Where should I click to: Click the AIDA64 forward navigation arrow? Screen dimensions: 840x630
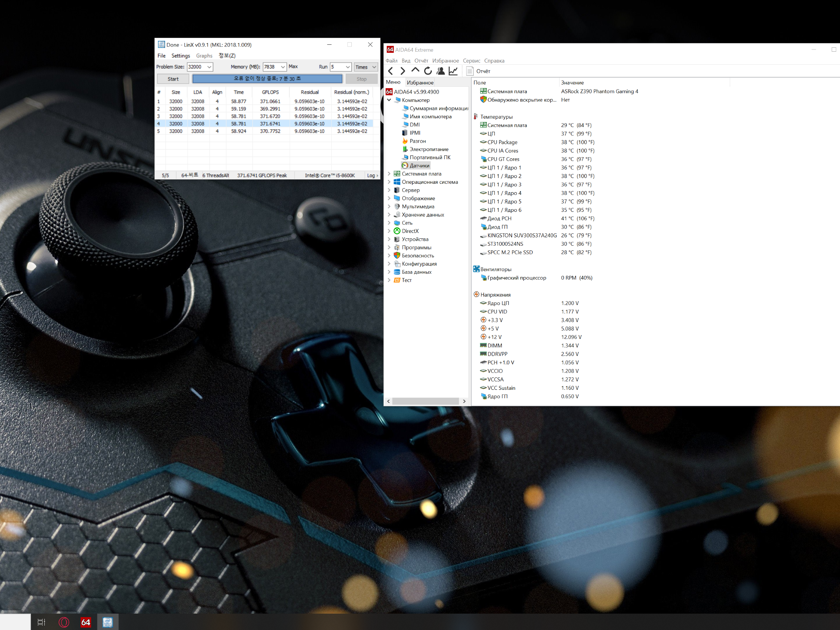click(402, 71)
